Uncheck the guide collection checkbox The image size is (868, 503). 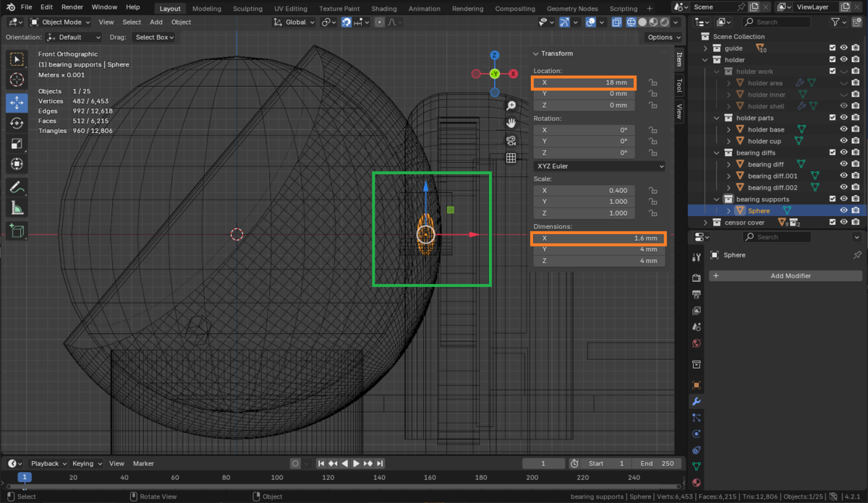833,48
